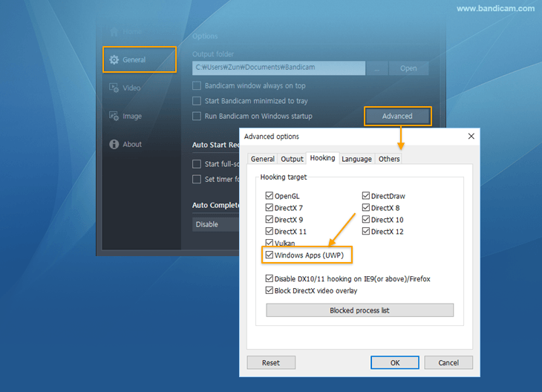Click Open next to output folder

(x=408, y=68)
